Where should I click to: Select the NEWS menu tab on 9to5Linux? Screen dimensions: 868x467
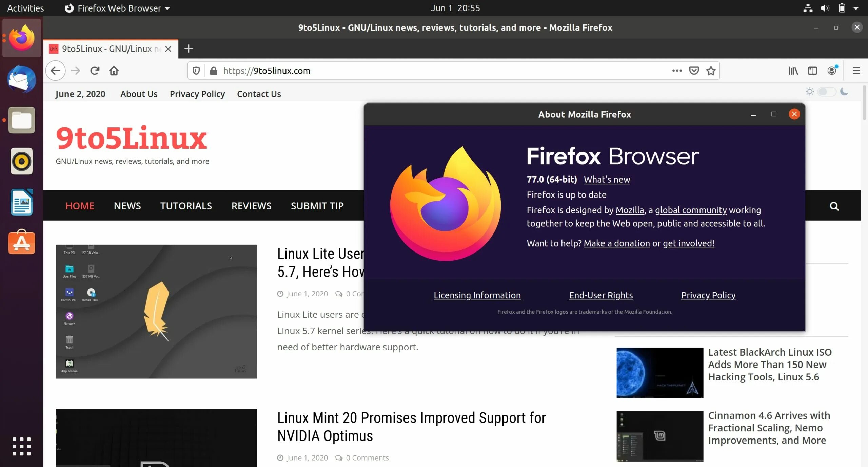click(127, 206)
